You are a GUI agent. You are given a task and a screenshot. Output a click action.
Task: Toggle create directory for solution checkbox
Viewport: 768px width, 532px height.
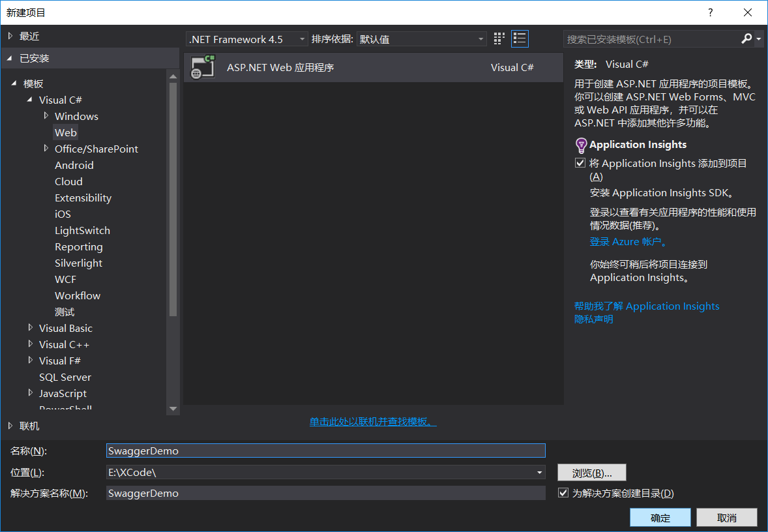pyautogui.click(x=563, y=493)
